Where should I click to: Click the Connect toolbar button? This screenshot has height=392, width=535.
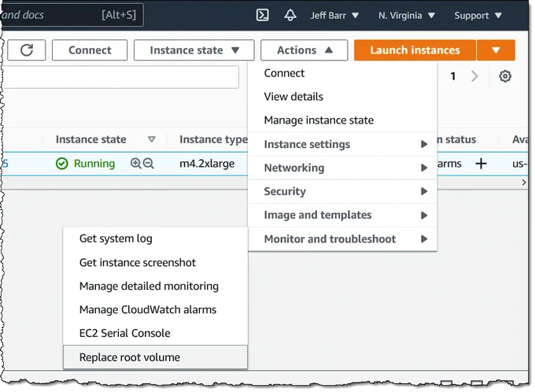90,50
